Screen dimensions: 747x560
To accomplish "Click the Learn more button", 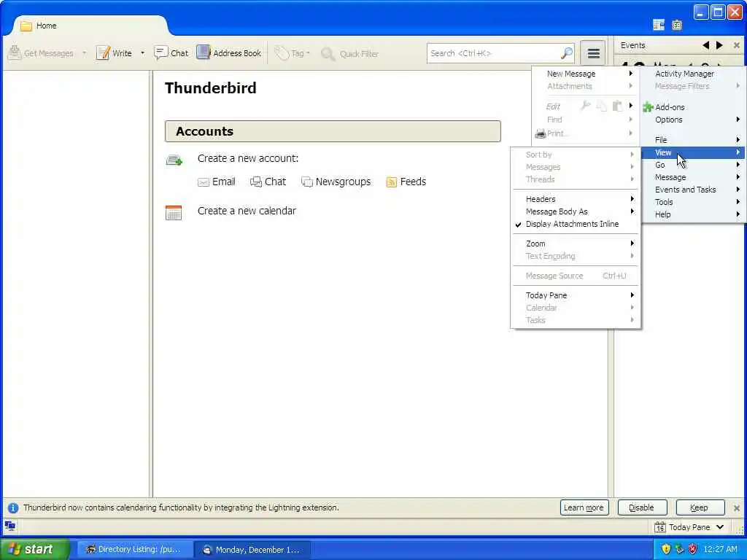I will pos(584,507).
